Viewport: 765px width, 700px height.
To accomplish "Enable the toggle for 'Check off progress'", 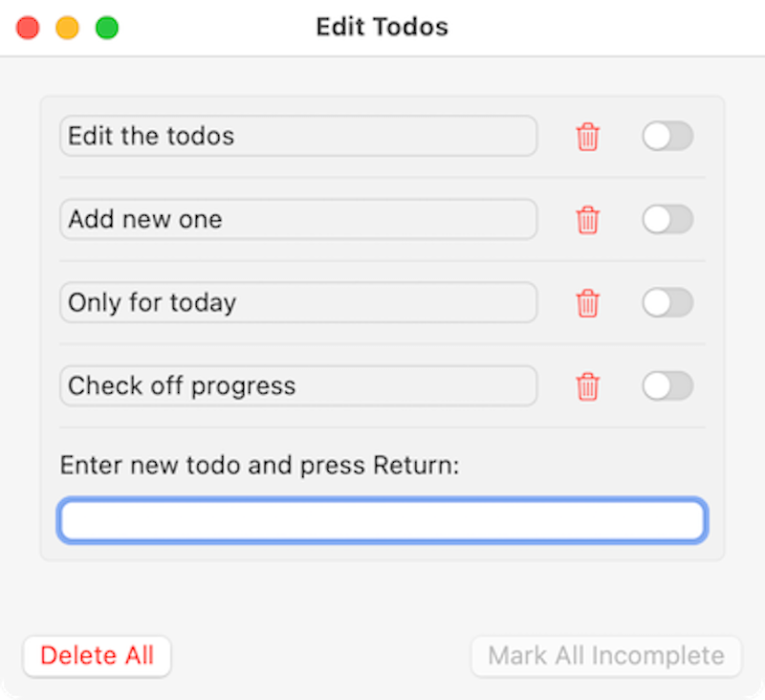I will 667,387.
